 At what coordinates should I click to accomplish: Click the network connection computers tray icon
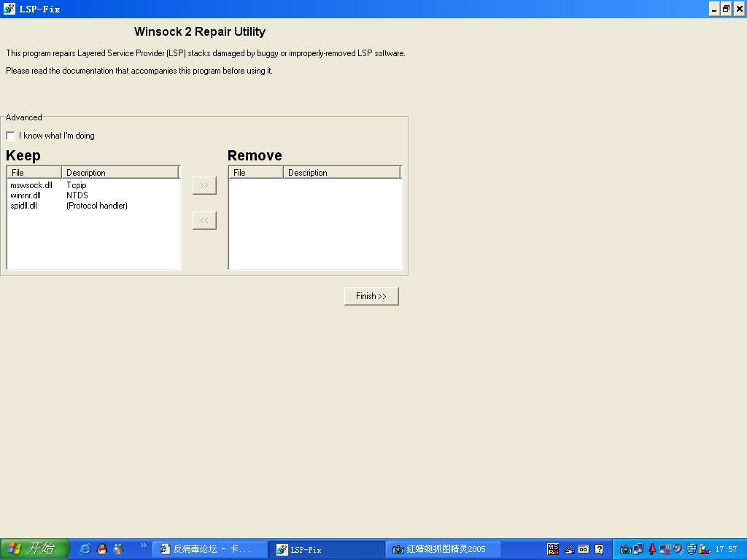coord(638,548)
